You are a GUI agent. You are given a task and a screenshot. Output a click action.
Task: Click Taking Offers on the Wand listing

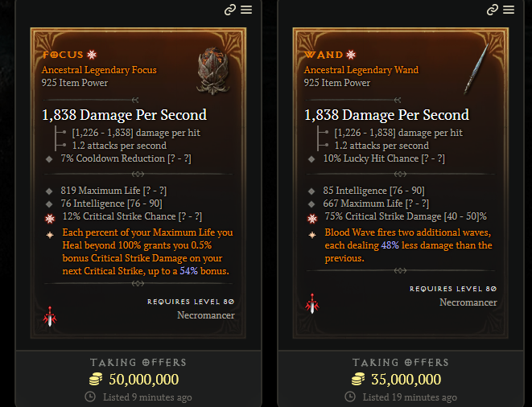[x=401, y=363]
